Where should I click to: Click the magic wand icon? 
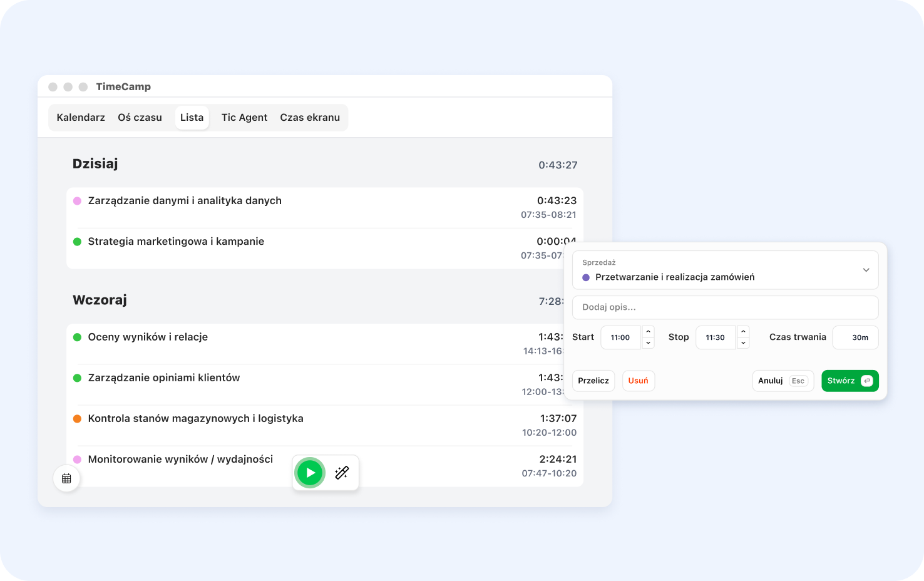[x=342, y=473]
